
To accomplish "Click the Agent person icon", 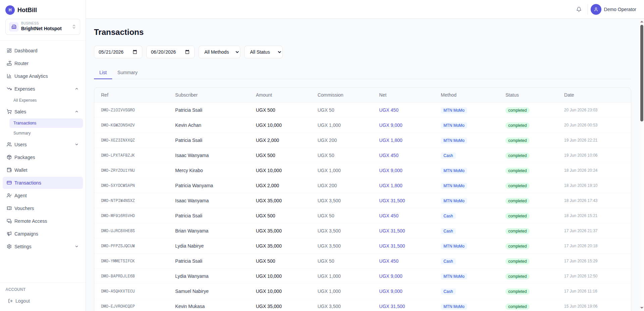I will [x=9, y=196].
